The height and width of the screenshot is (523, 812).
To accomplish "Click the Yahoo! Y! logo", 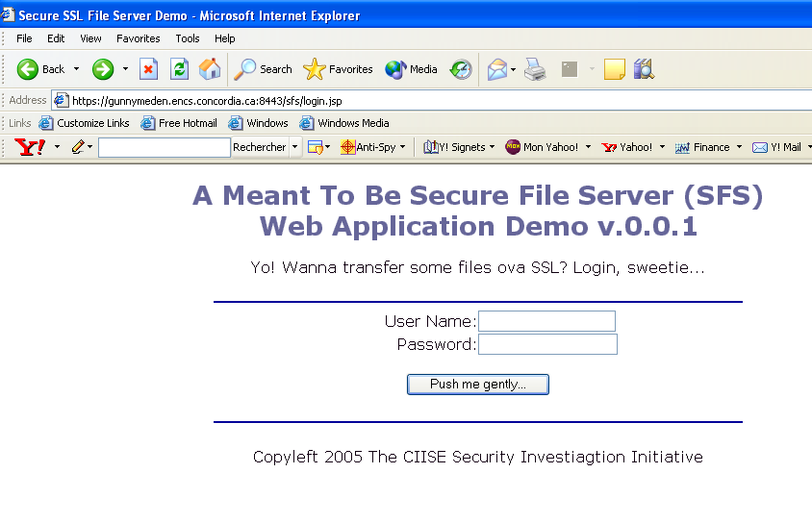I will [x=30, y=147].
